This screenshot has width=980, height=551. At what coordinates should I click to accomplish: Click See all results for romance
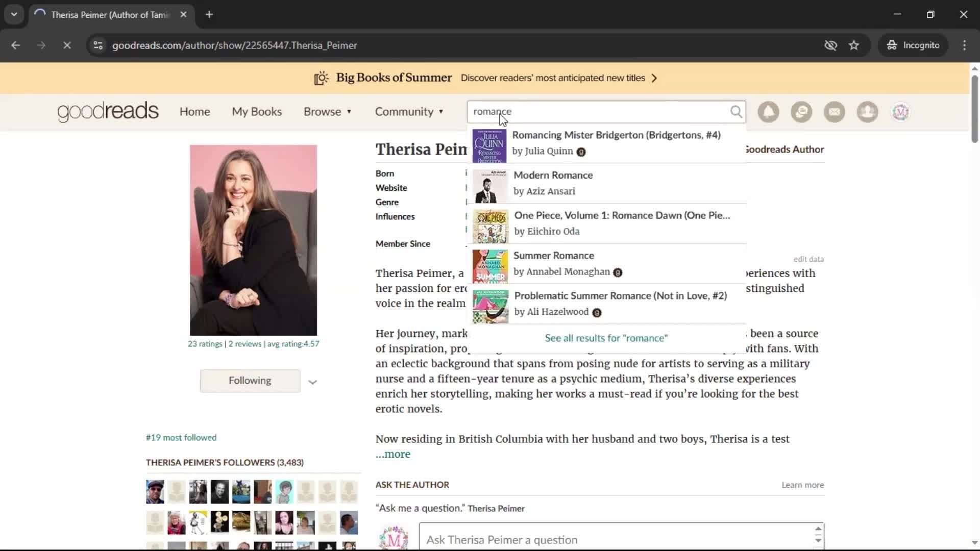[x=606, y=338]
